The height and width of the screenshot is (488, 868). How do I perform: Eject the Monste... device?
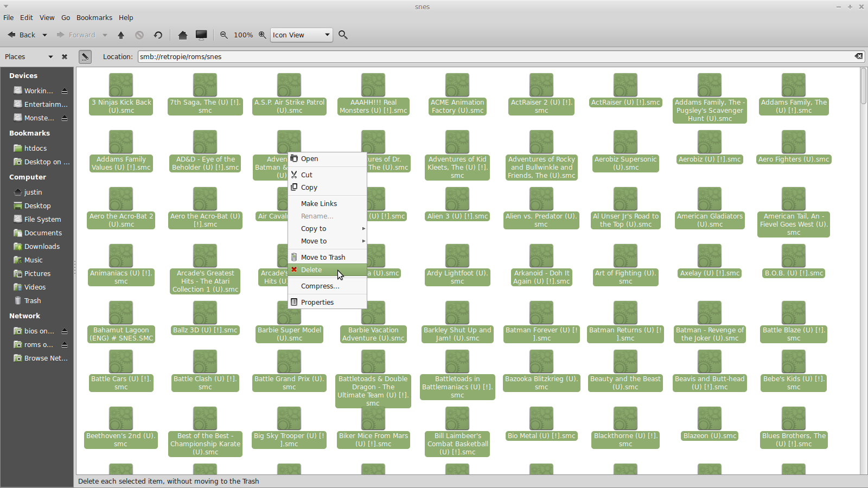65,118
